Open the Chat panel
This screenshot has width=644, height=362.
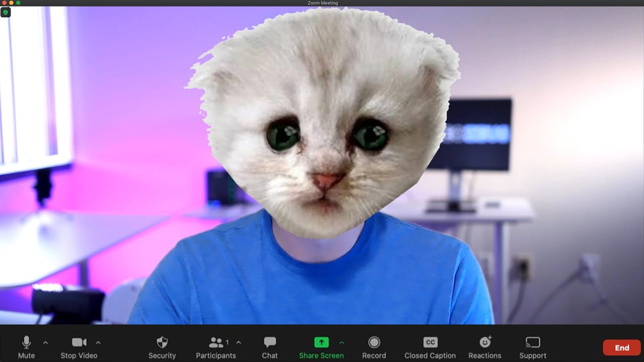click(270, 347)
